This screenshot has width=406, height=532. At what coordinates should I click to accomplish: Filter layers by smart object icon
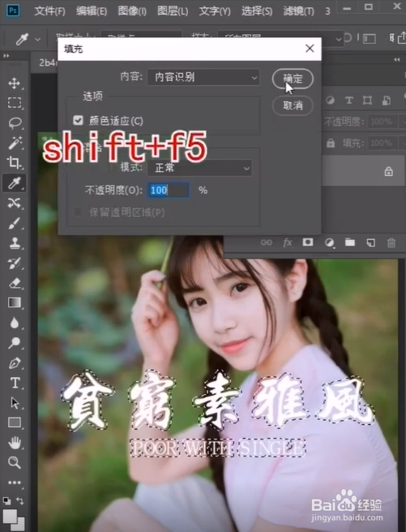pyautogui.click(x=387, y=100)
